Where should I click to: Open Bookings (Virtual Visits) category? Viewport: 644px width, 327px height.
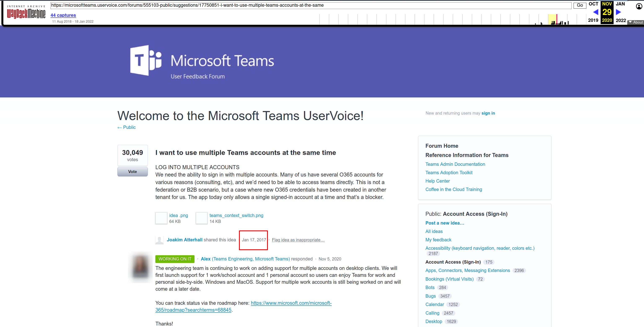click(x=449, y=279)
